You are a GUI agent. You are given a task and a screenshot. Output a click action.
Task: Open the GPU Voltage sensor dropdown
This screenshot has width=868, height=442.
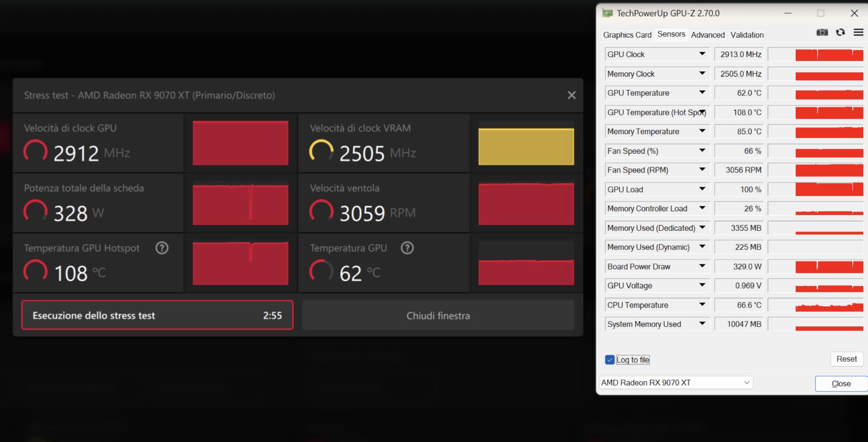coord(702,285)
